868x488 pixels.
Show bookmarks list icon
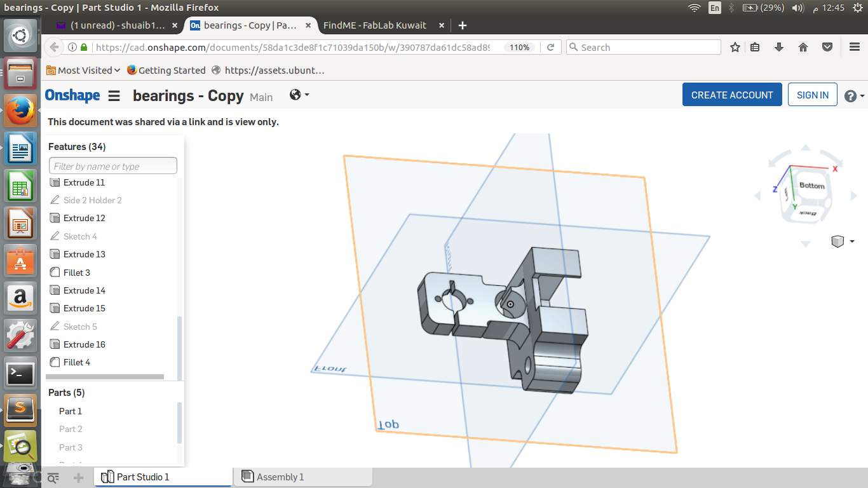[755, 47]
